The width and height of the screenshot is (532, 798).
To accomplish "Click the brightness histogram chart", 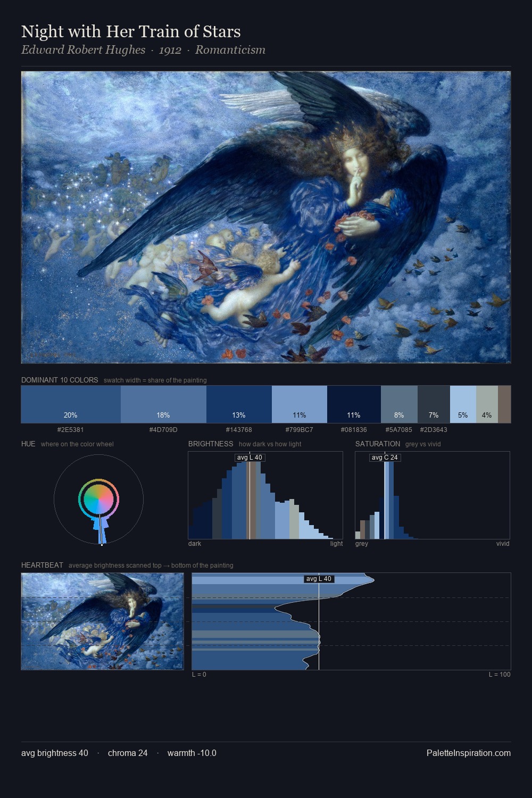I will [265, 495].
